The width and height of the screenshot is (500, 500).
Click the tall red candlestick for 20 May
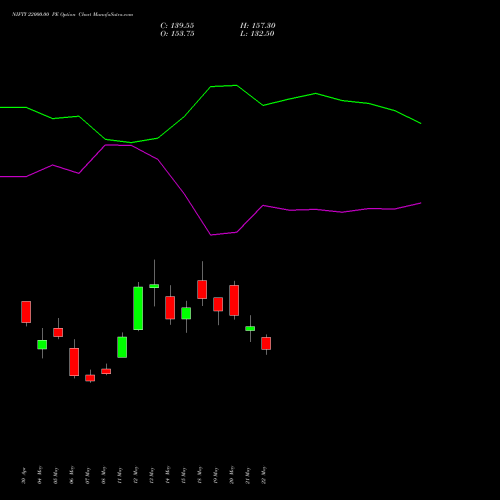pos(234,300)
